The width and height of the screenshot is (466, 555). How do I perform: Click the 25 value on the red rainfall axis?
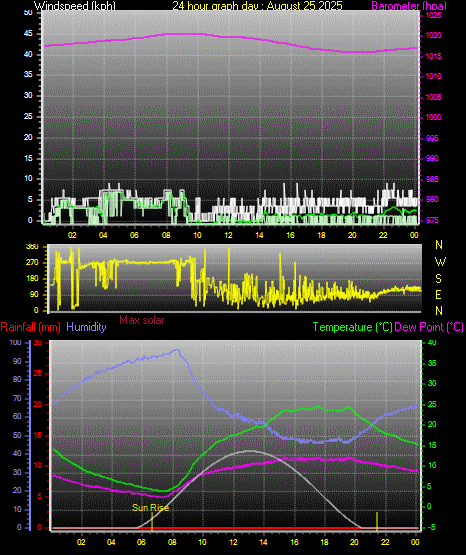(38, 374)
